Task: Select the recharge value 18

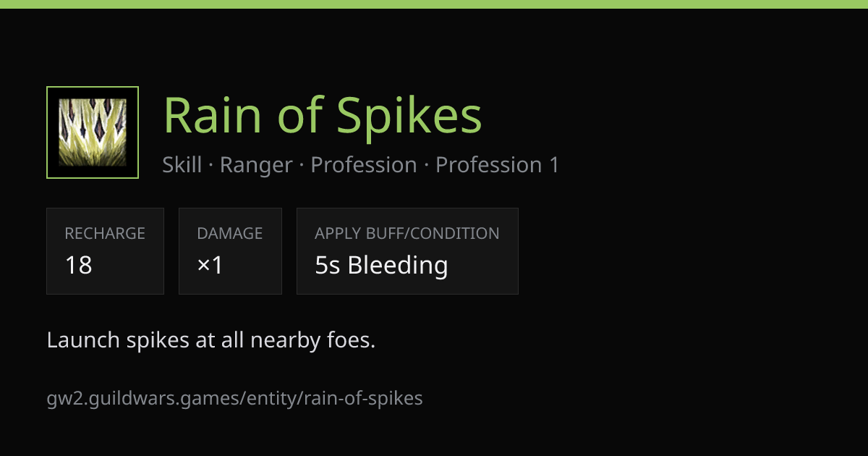Action: (x=79, y=266)
